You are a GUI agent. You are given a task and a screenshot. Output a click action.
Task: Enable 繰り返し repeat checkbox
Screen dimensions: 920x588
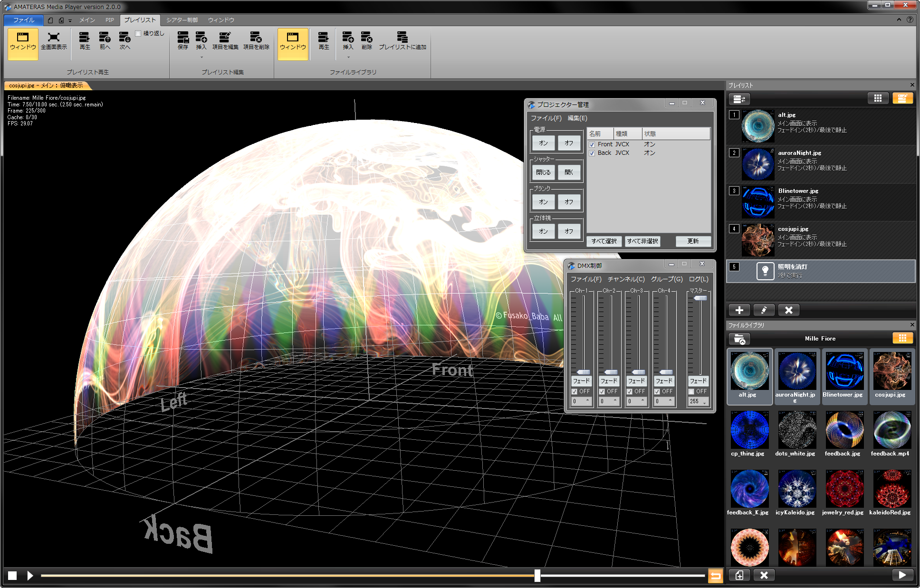138,33
